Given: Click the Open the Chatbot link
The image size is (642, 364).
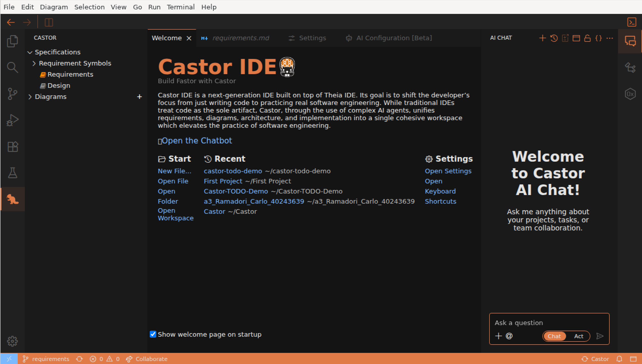Looking at the screenshot, I should (x=197, y=141).
